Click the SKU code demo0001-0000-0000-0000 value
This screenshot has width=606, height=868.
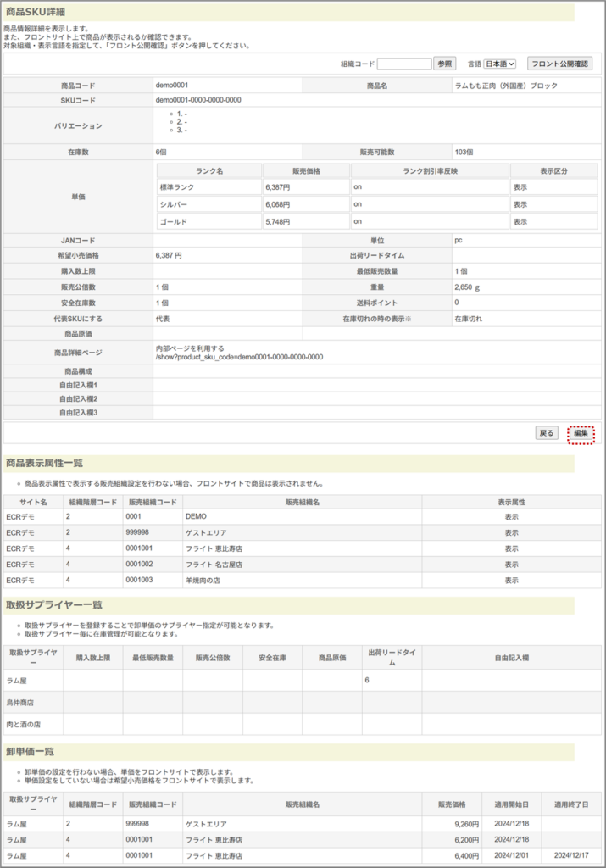[x=198, y=100]
